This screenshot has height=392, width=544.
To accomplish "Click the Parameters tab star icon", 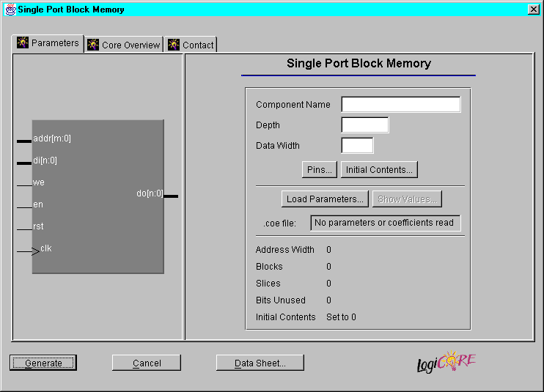I will [23, 43].
